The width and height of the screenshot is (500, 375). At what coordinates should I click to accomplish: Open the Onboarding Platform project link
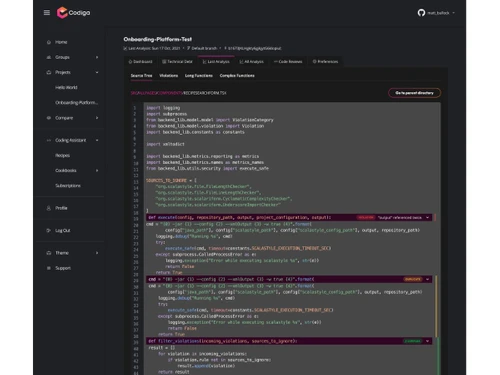[77, 103]
